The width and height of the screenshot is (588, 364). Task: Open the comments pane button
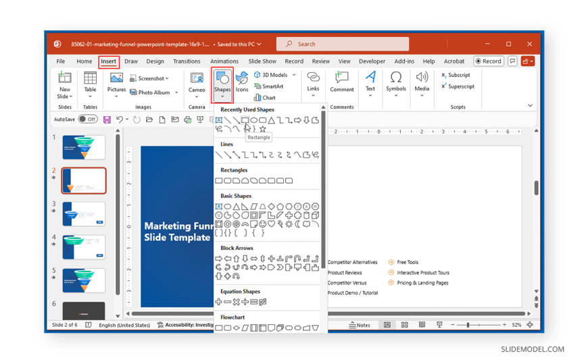click(512, 61)
